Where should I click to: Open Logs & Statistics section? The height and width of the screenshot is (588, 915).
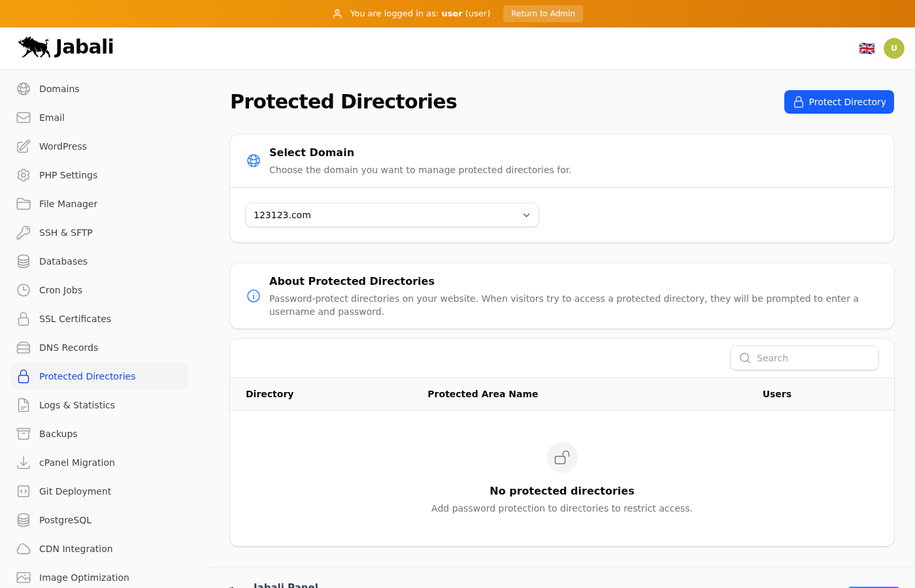[x=77, y=405]
